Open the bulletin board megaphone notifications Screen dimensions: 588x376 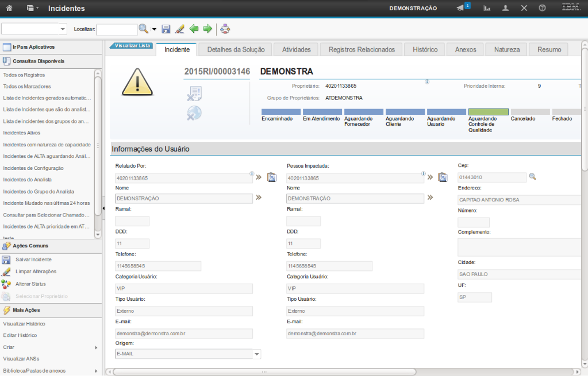coord(460,8)
